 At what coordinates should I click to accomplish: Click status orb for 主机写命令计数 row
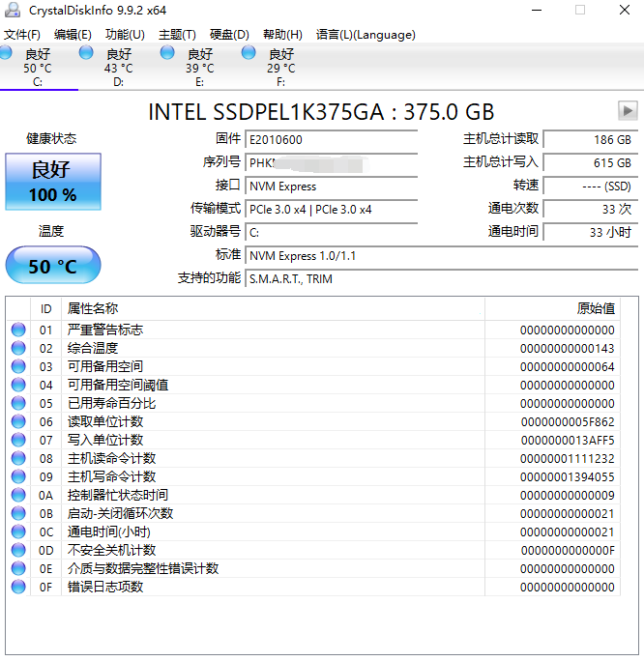[x=18, y=476]
